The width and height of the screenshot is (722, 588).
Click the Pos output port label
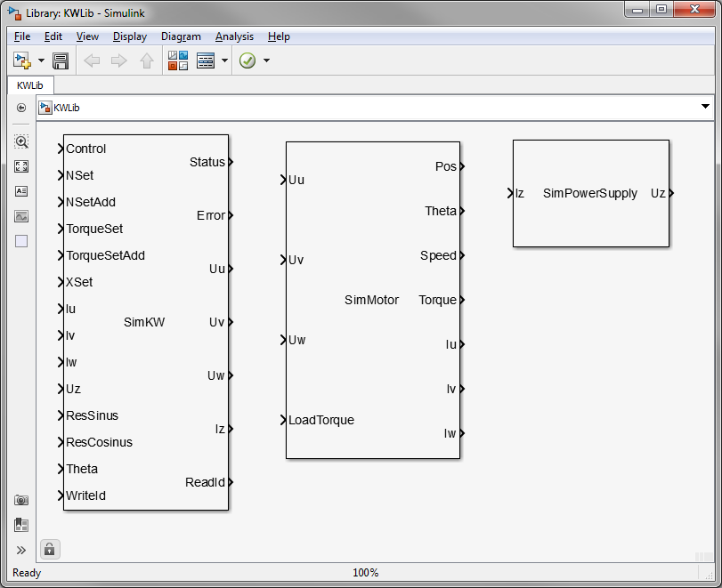pyautogui.click(x=446, y=166)
